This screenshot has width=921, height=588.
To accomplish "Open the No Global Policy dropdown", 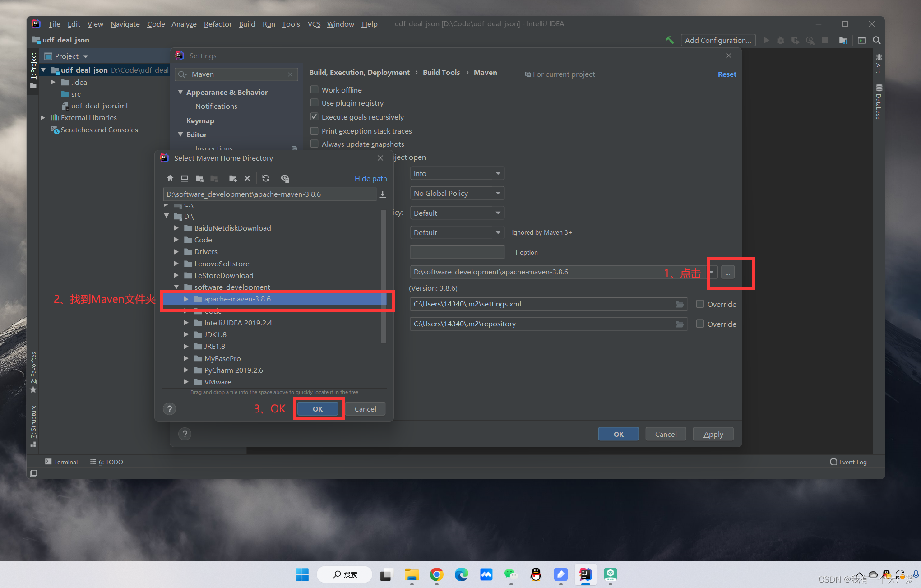I will (457, 193).
